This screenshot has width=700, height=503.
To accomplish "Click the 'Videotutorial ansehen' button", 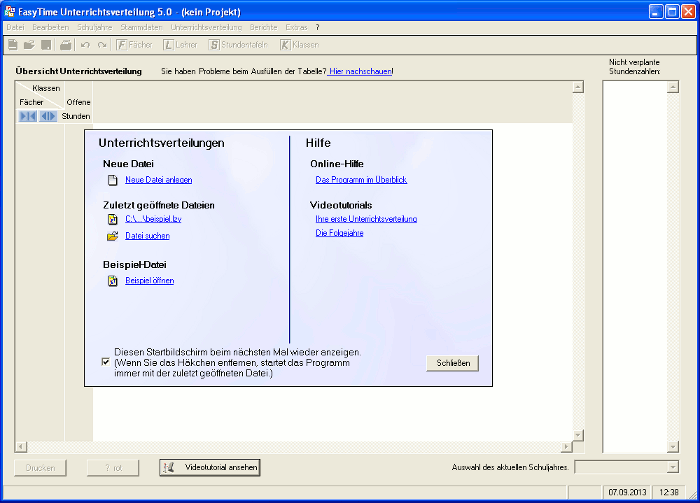I will [x=209, y=467].
